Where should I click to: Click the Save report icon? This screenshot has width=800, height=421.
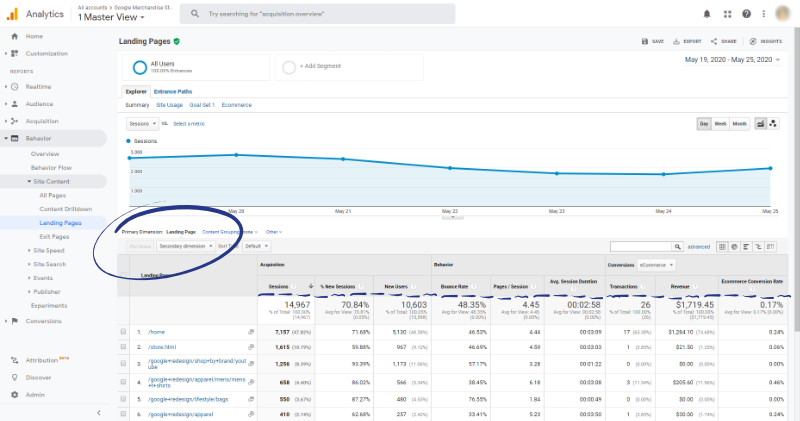pos(644,41)
